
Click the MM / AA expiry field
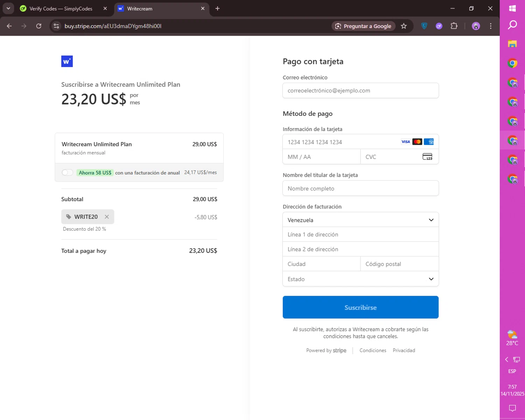(322, 157)
